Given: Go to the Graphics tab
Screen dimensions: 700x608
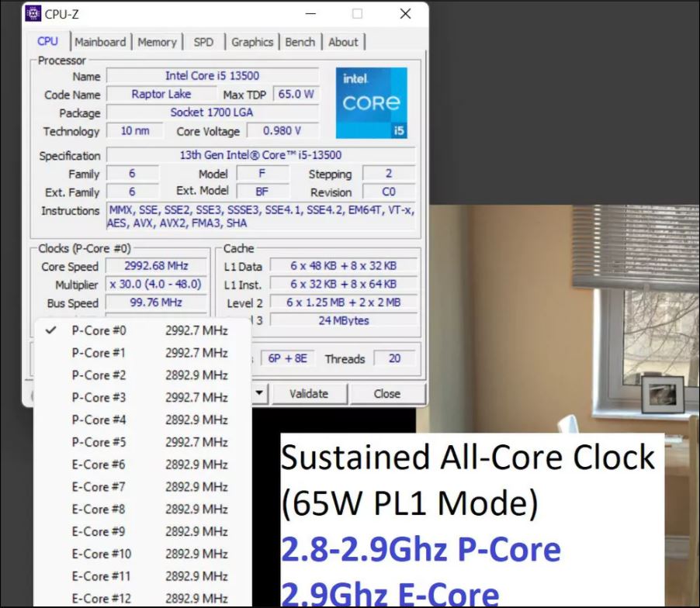Looking at the screenshot, I should coord(252,42).
